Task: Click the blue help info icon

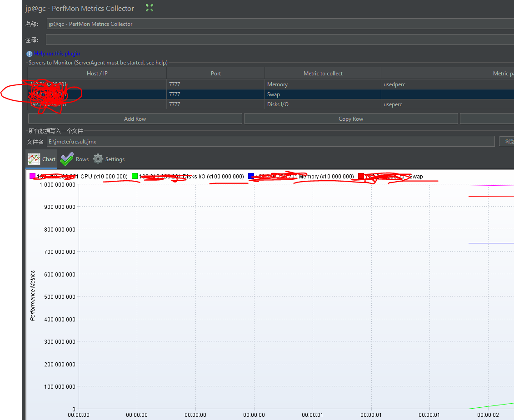Action: point(30,54)
